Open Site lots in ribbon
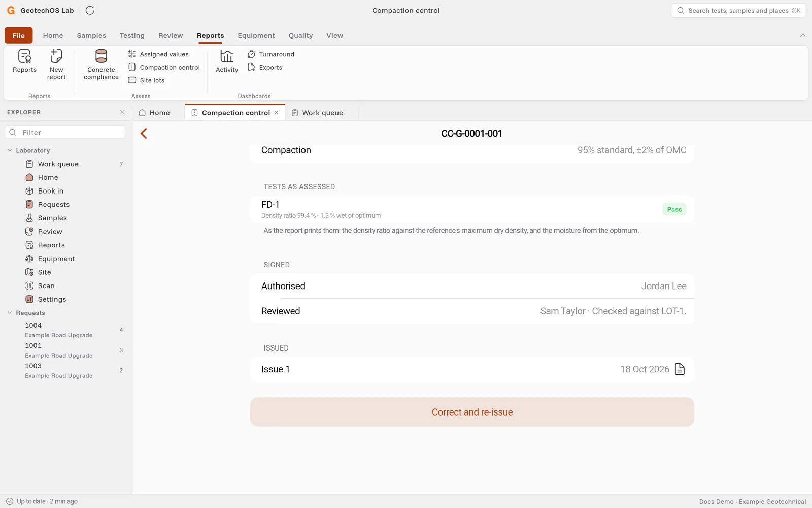Screen dimensions: 812x508 (x=146, y=80)
